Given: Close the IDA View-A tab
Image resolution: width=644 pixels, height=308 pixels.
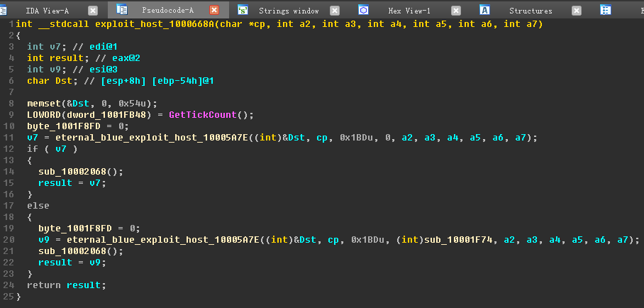Looking at the screenshot, I should (93, 11).
